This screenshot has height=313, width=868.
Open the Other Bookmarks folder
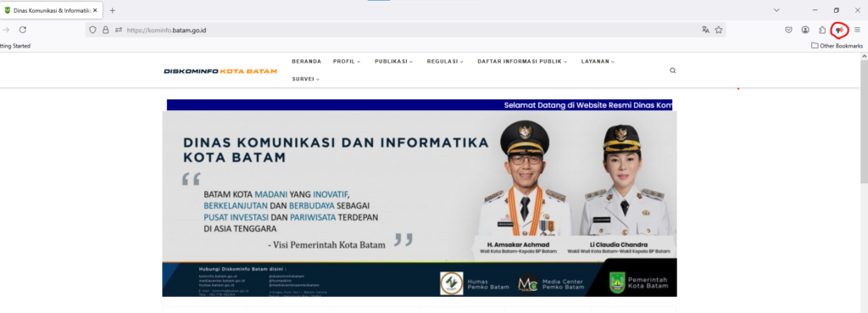pos(837,46)
